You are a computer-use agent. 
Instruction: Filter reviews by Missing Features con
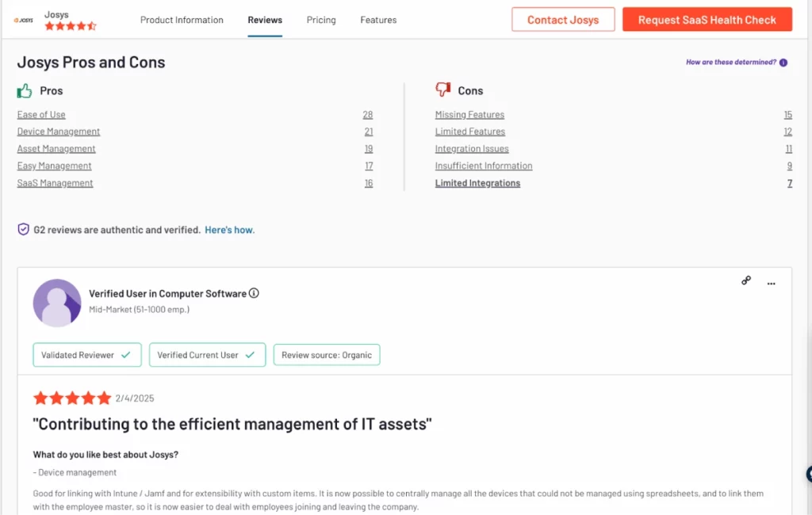[x=469, y=114]
